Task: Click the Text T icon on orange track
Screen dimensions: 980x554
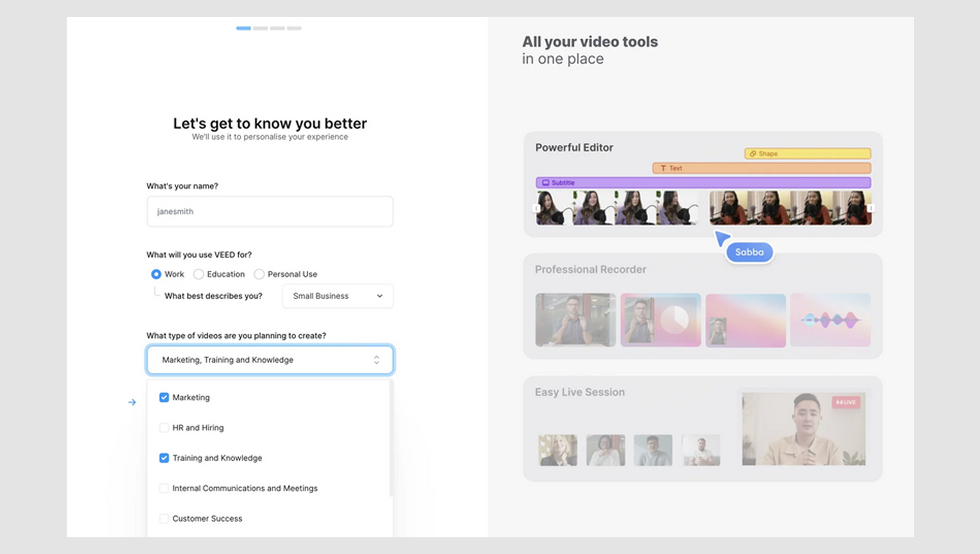Action: (x=663, y=168)
